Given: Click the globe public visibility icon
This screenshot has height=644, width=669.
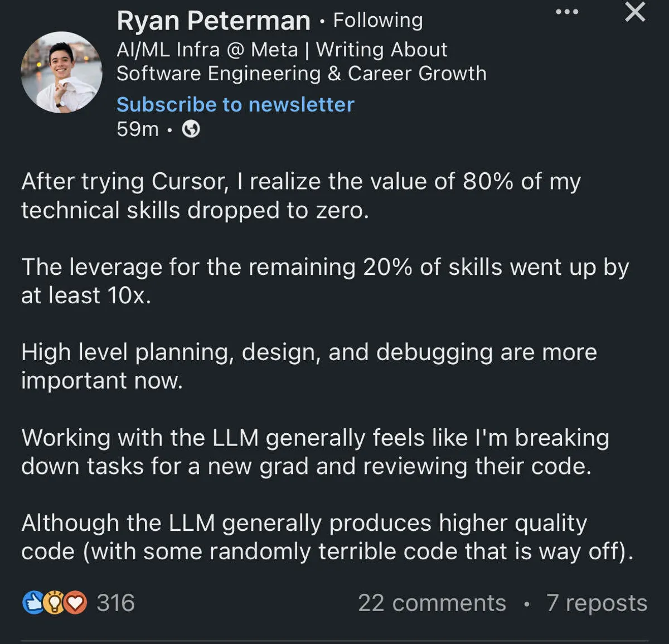Looking at the screenshot, I should coord(191,129).
